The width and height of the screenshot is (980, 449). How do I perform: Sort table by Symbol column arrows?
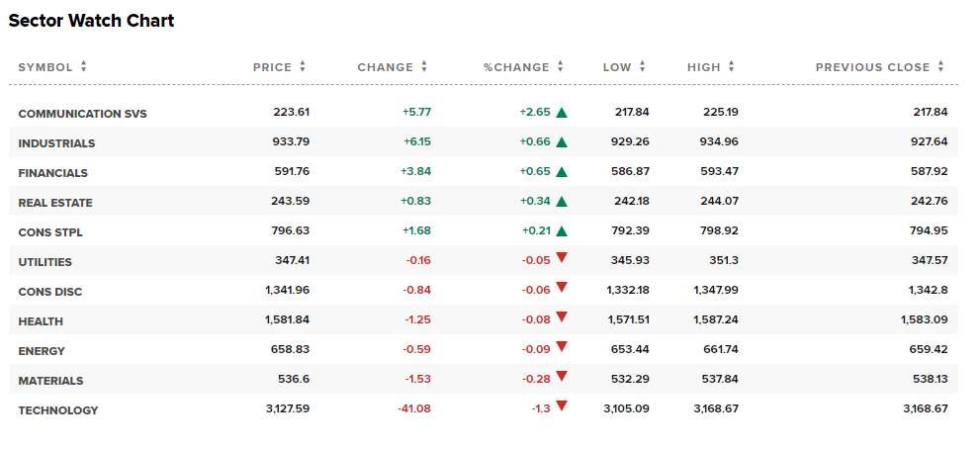click(x=84, y=67)
